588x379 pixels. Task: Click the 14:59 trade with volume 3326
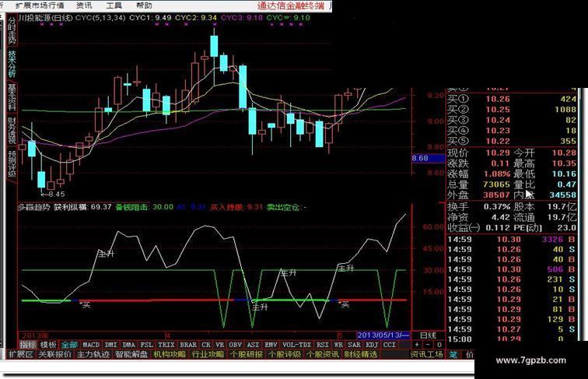click(512, 240)
